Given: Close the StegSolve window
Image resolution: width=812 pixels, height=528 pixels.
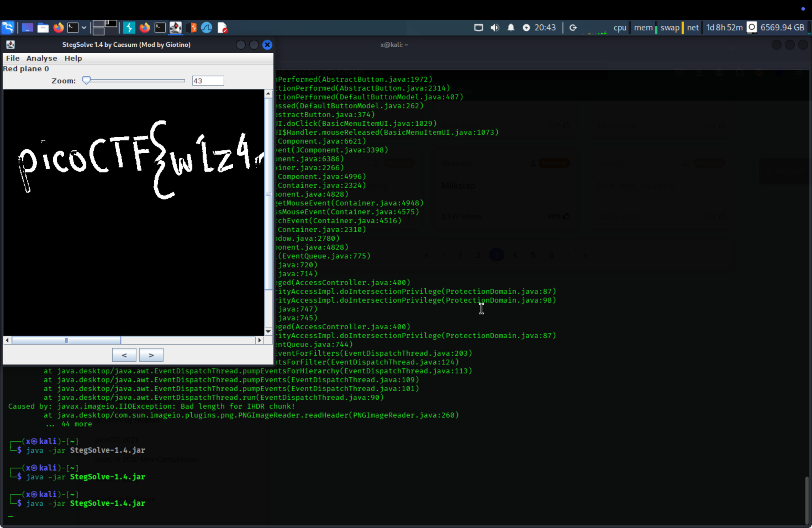Looking at the screenshot, I should [x=267, y=45].
